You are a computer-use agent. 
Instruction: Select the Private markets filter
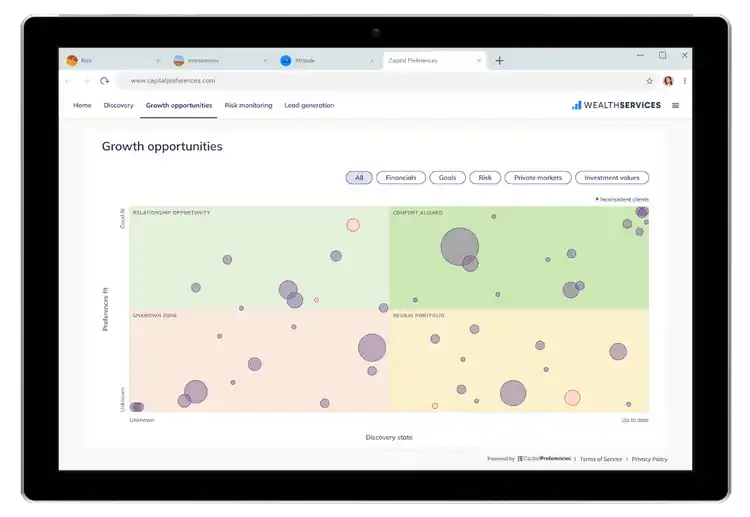point(538,178)
